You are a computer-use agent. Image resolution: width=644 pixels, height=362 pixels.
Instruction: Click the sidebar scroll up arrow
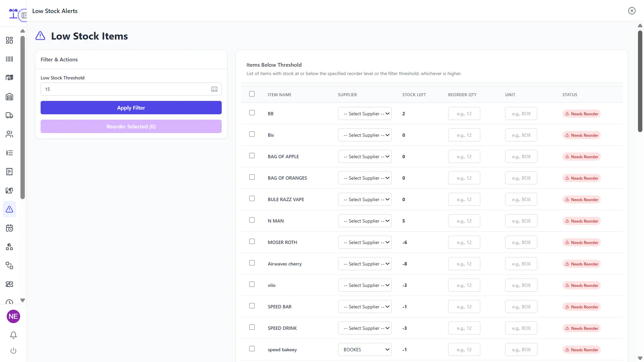point(22,31)
